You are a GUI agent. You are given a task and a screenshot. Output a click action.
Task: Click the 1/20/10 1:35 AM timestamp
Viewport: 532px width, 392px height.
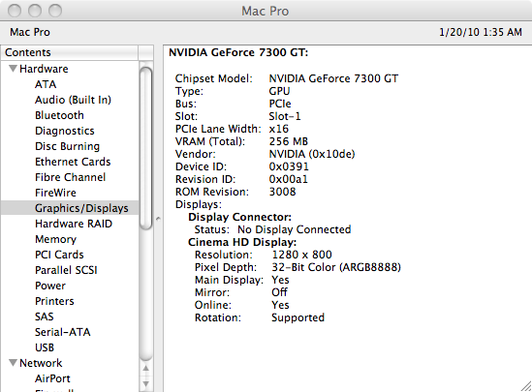click(481, 32)
